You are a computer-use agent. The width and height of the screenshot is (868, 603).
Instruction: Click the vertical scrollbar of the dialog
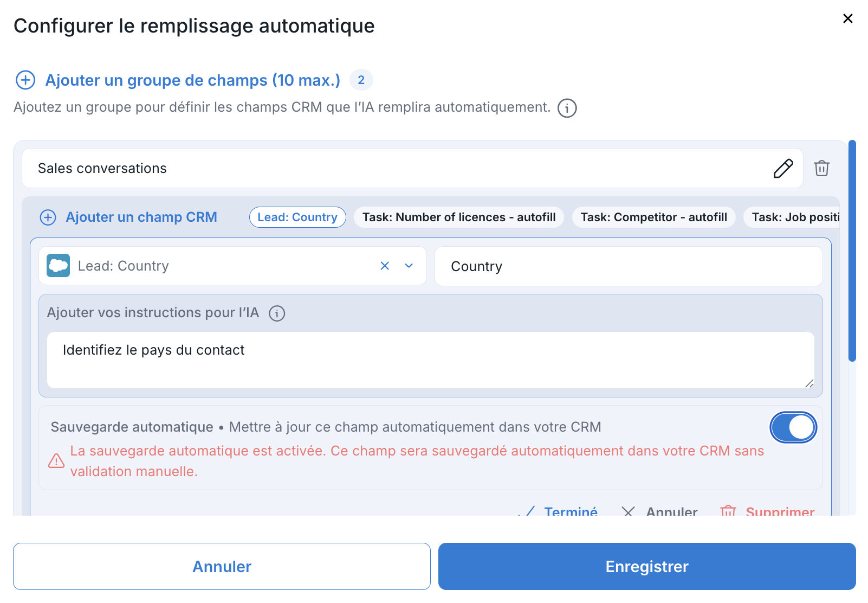(852, 251)
